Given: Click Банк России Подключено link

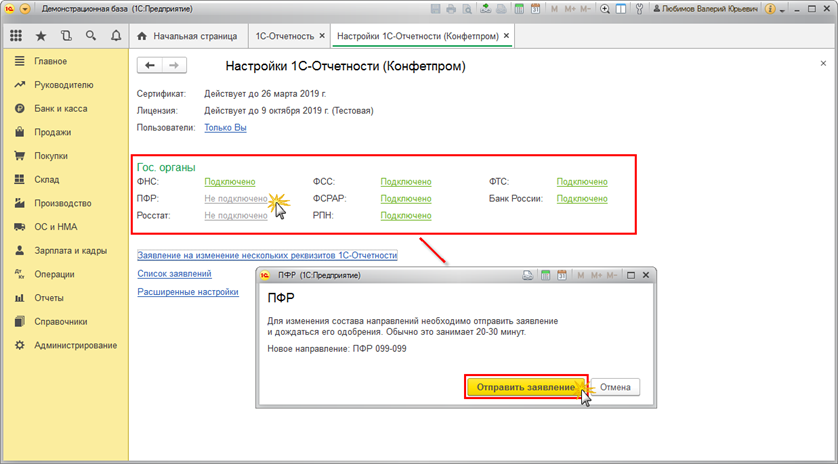Looking at the screenshot, I should click(582, 199).
